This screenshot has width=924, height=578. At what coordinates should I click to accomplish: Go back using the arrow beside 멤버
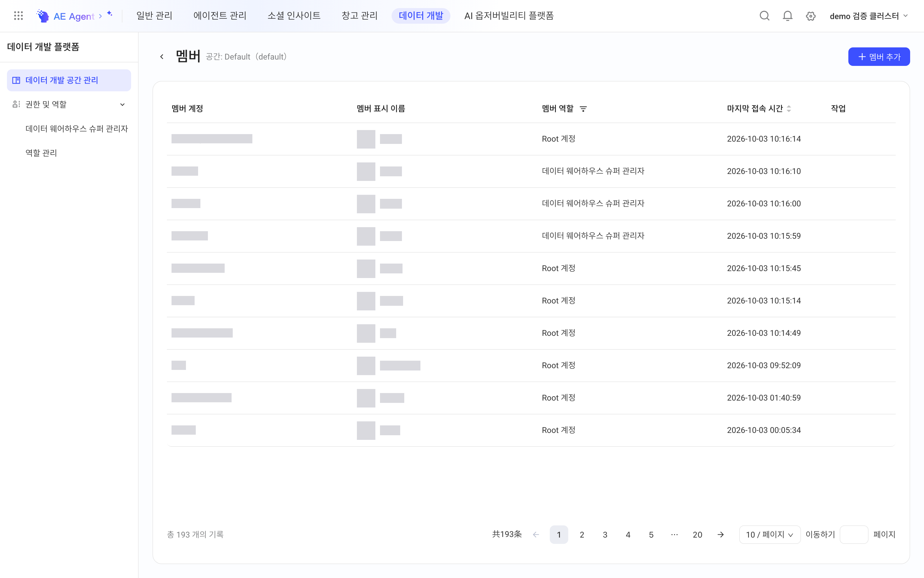(162, 57)
